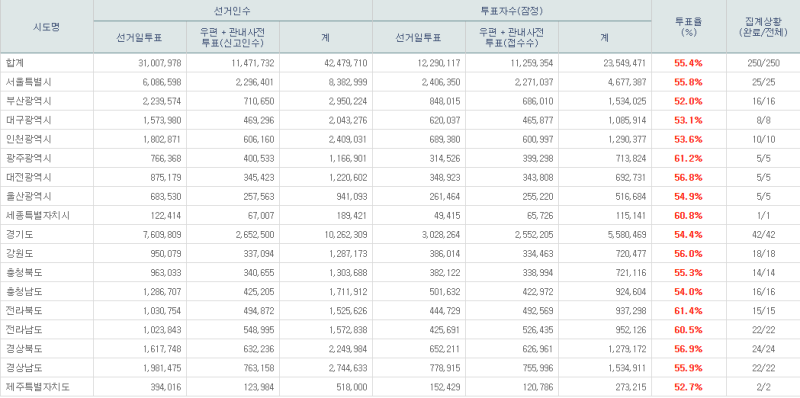
Task: Click Daejeon turnout value 56.8%
Action: pyautogui.click(x=688, y=178)
